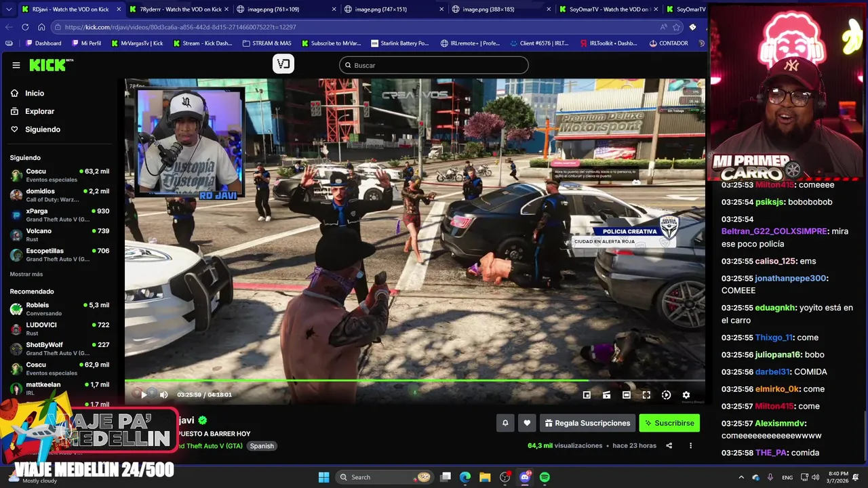Image resolution: width=868 pixels, height=488 pixels.
Task: Click Thixgo_11 username in chat
Action: [774, 338]
